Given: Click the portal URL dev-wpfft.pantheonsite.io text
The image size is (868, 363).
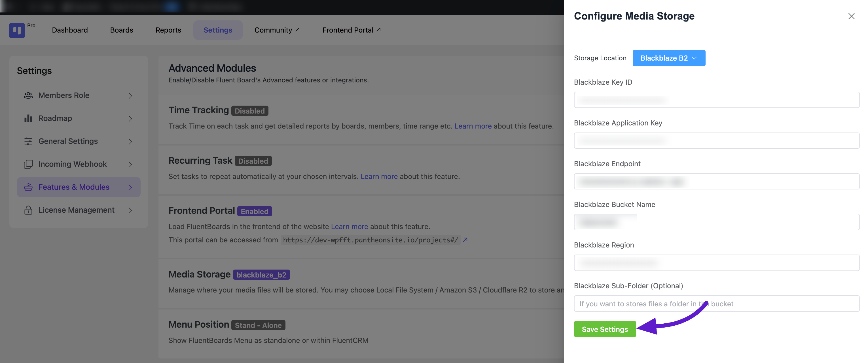Looking at the screenshot, I should (x=370, y=240).
